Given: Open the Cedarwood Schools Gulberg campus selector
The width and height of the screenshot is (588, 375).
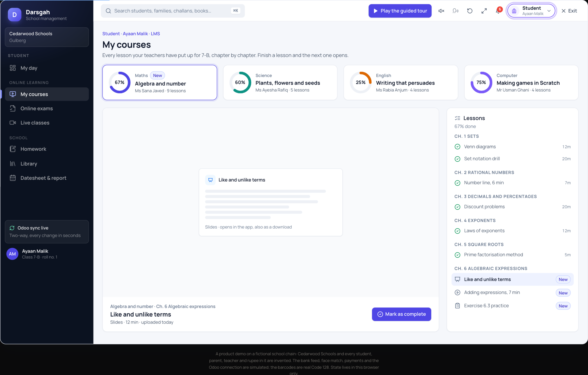Looking at the screenshot, I should 47,37.
